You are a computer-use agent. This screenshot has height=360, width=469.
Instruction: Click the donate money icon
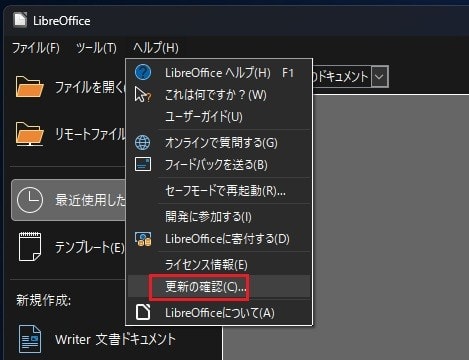(143, 239)
